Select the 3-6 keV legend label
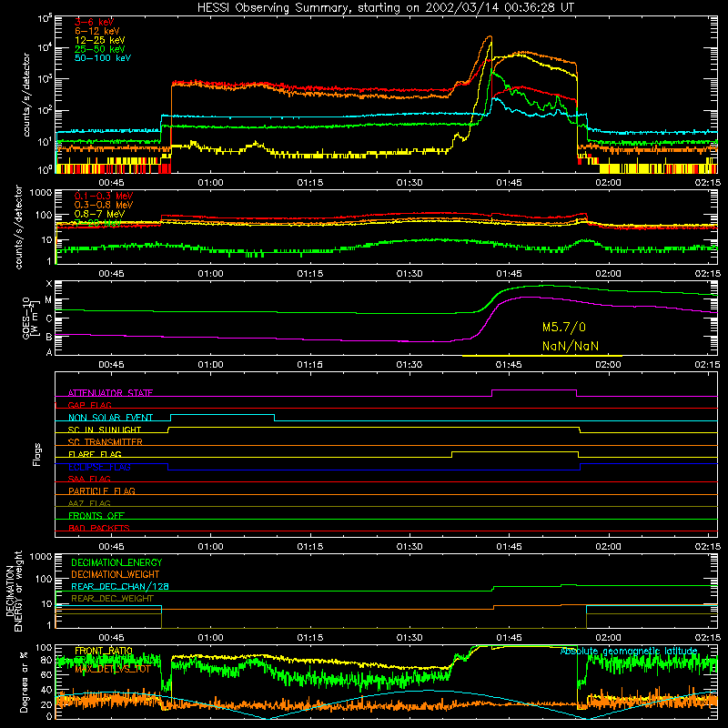 tap(94, 22)
